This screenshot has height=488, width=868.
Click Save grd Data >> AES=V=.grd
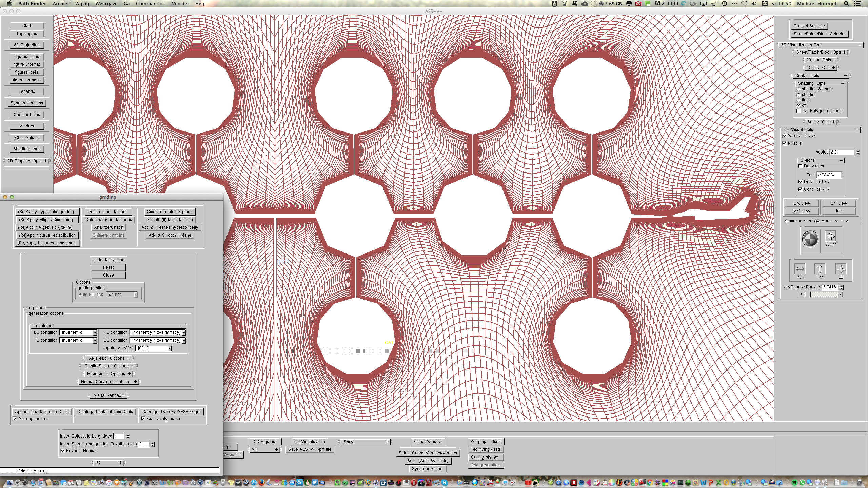click(x=172, y=412)
